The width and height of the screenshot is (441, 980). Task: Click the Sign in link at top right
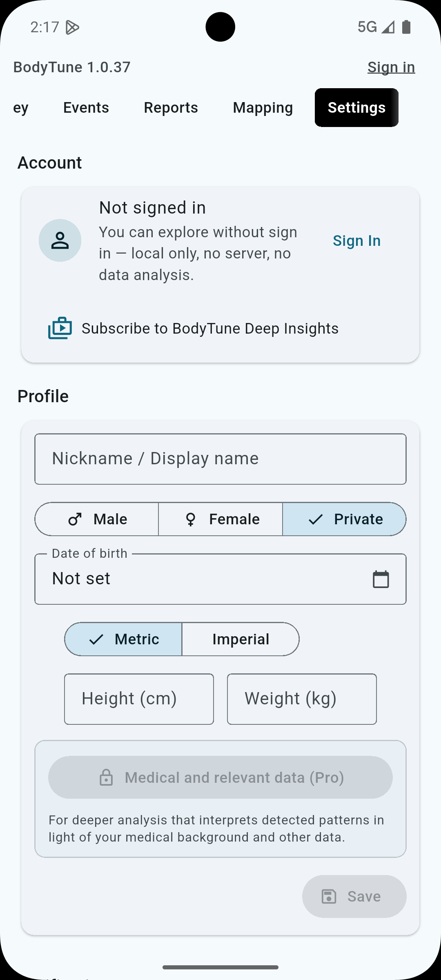pyautogui.click(x=391, y=67)
